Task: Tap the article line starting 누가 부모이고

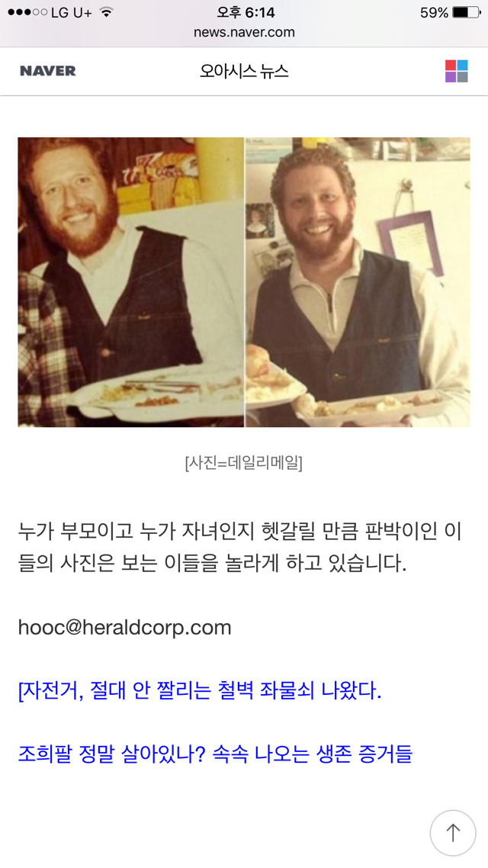Action: (239, 532)
